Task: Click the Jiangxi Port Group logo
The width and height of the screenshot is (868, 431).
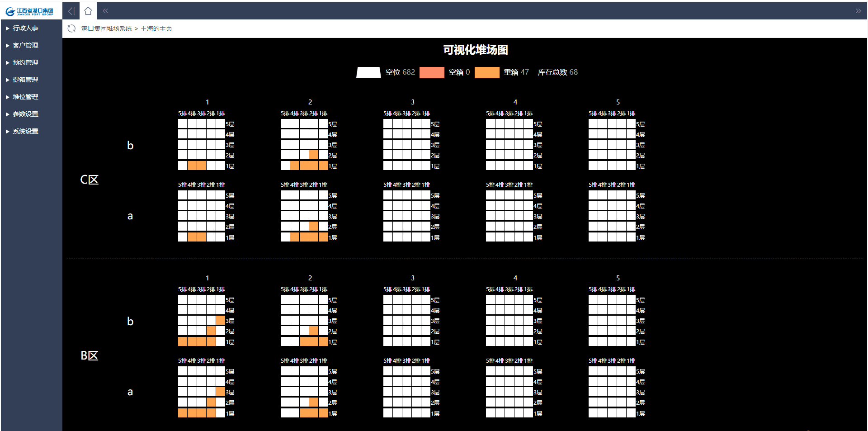Action: tap(30, 11)
